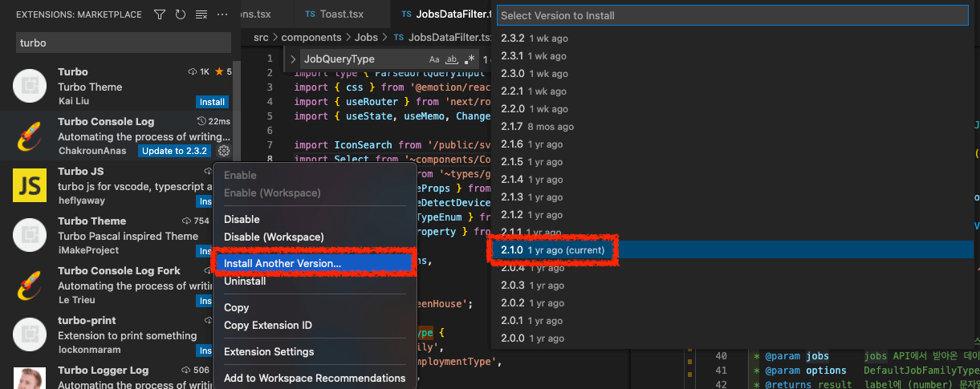Select version 2.1.4 from list
The image size is (980, 389).
click(732, 180)
